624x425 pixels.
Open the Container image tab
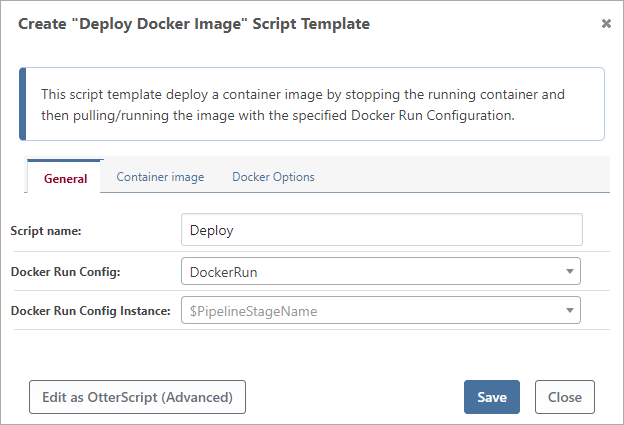(160, 177)
